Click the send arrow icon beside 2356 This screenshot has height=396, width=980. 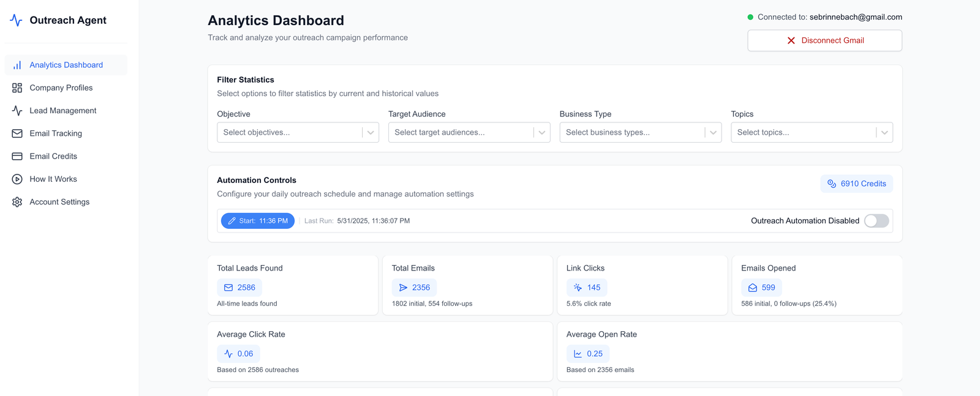point(403,288)
